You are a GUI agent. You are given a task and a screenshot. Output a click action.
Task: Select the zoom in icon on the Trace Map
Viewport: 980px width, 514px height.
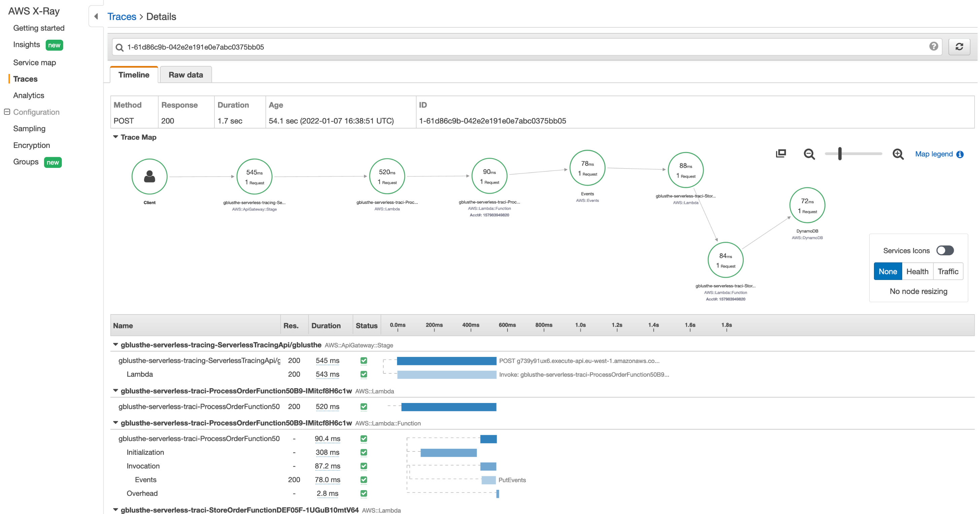(898, 154)
